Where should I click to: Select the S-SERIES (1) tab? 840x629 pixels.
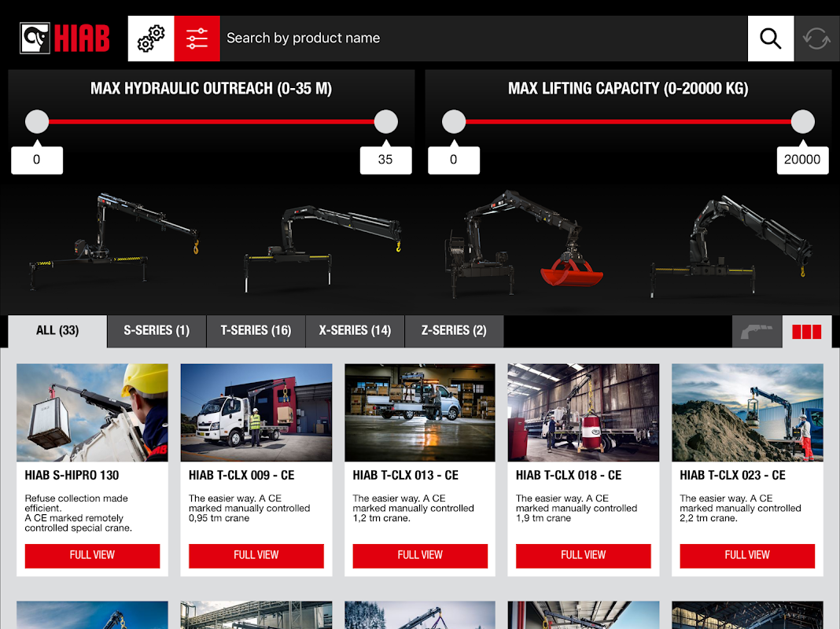157,331
